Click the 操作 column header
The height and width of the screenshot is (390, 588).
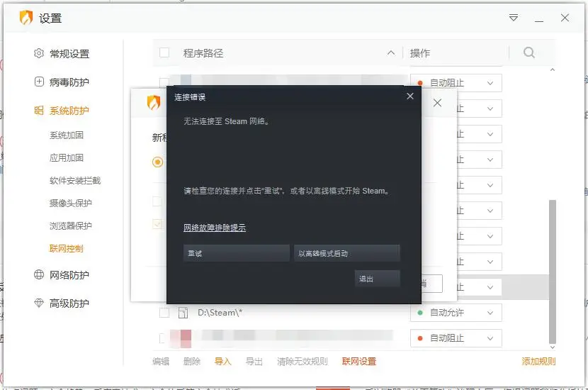point(420,53)
